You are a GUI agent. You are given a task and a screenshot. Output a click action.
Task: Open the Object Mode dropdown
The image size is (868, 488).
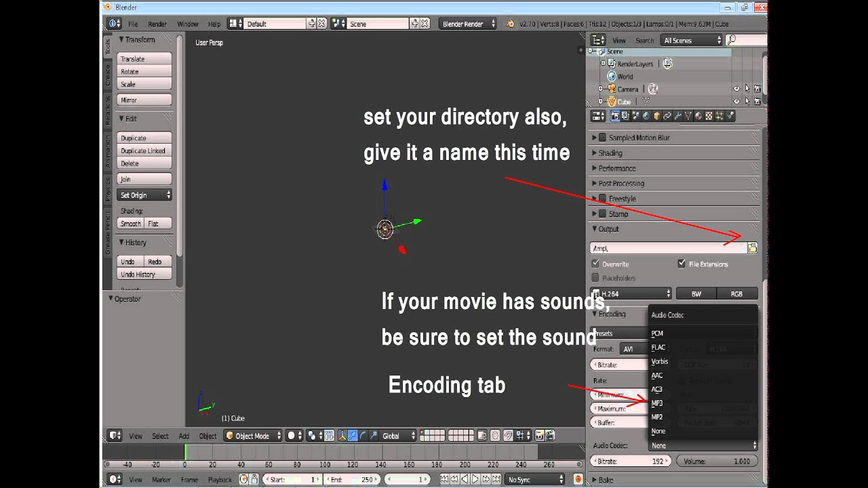253,436
